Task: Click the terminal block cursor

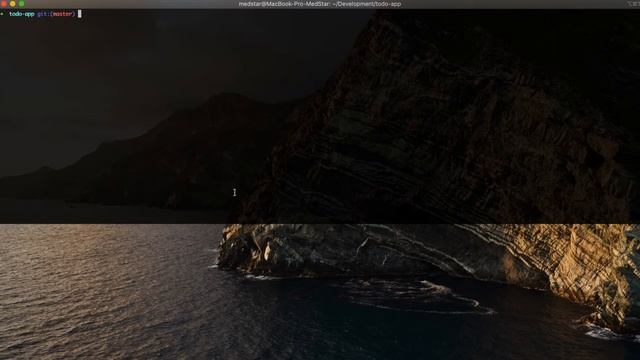Action: (80, 14)
